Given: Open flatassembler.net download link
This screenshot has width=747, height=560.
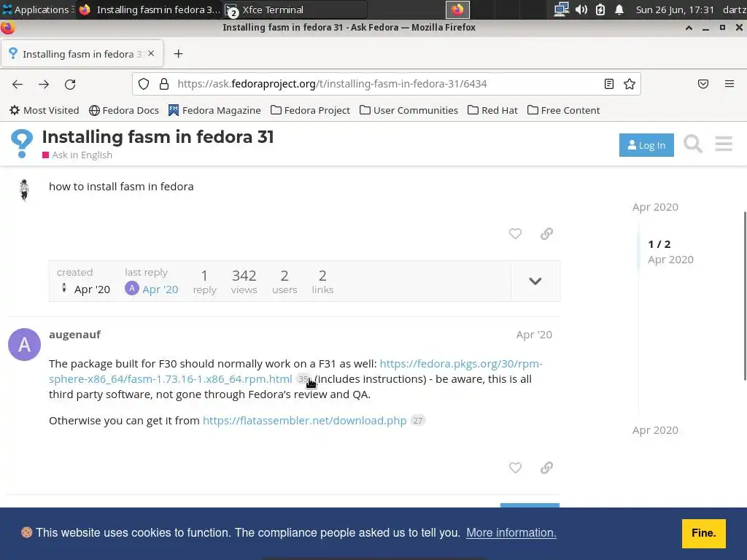Looking at the screenshot, I should click(304, 421).
